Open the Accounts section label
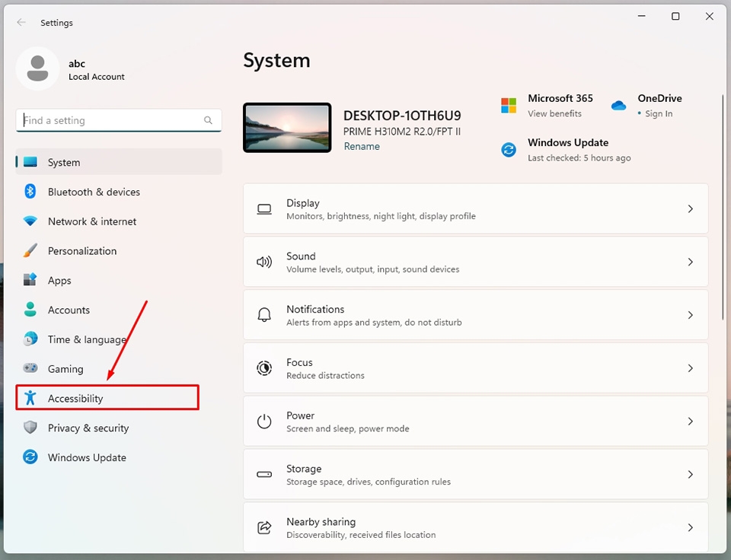This screenshot has height=560, width=731. point(69,310)
